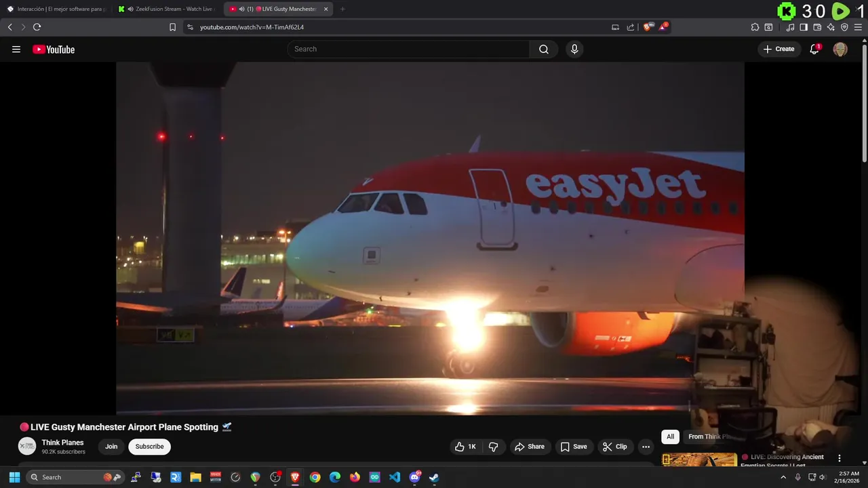The width and height of the screenshot is (868, 488).
Task: Reload the YouTube page
Action: tap(37, 27)
